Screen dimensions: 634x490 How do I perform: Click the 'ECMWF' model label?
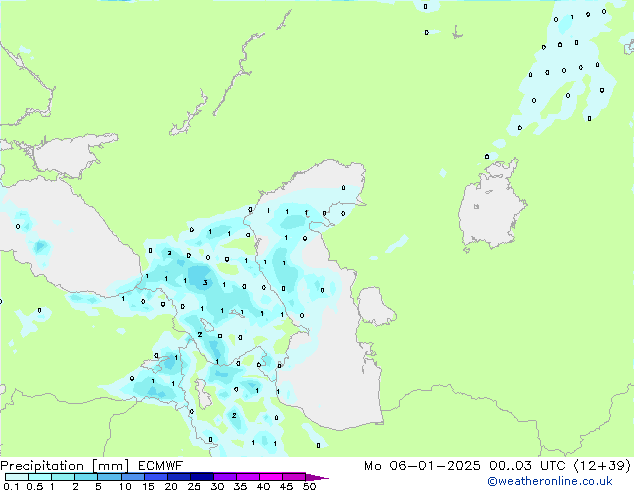[161, 466]
